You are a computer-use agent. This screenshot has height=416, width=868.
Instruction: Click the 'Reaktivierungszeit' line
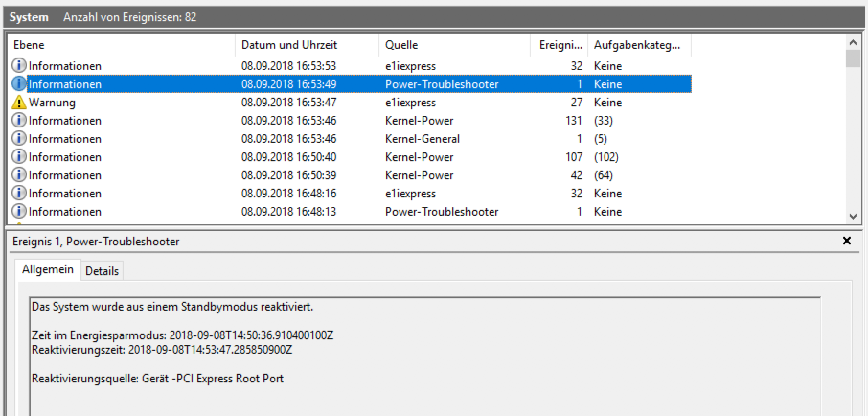coord(162,349)
